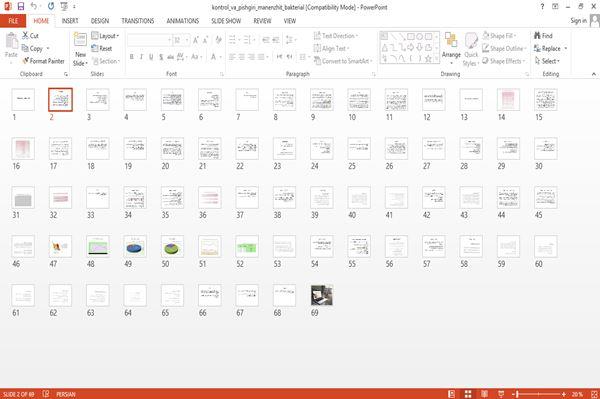Open the Arrange tool
600x399 pixels.
pyautogui.click(x=451, y=48)
